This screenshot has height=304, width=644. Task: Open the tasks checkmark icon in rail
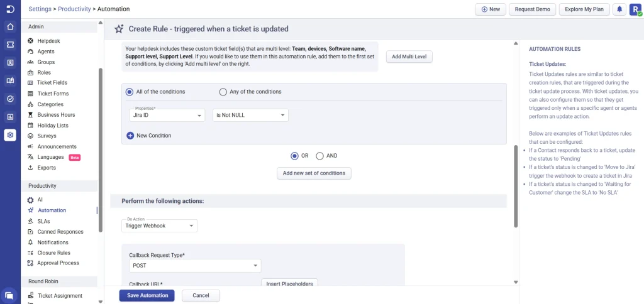[10, 99]
